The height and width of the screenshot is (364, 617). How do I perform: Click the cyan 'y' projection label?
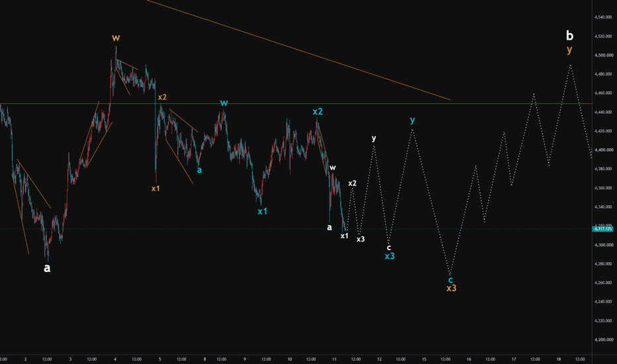pyautogui.click(x=412, y=120)
